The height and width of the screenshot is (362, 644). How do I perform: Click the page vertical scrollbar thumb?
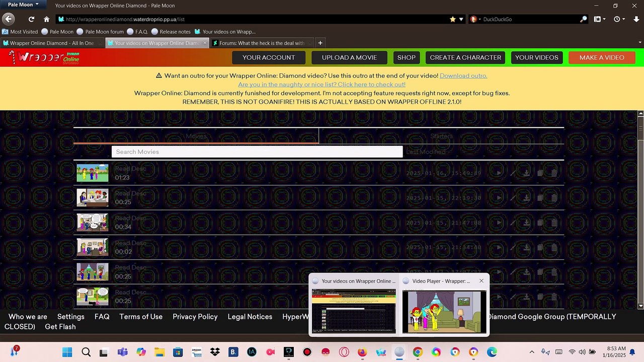coord(640,129)
